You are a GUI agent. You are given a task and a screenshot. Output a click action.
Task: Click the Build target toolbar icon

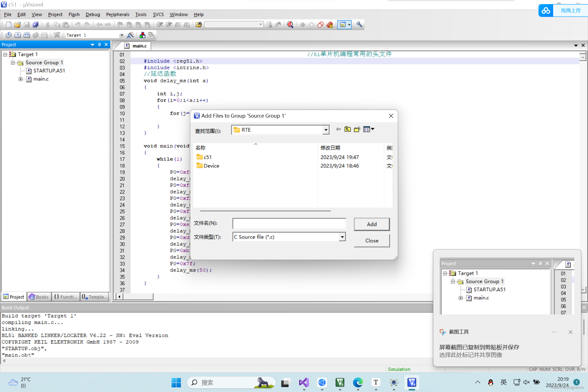17,35
